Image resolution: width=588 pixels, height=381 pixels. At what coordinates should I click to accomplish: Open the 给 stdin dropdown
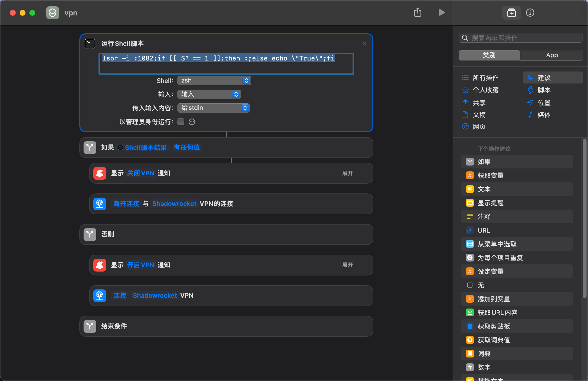click(x=213, y=108)
